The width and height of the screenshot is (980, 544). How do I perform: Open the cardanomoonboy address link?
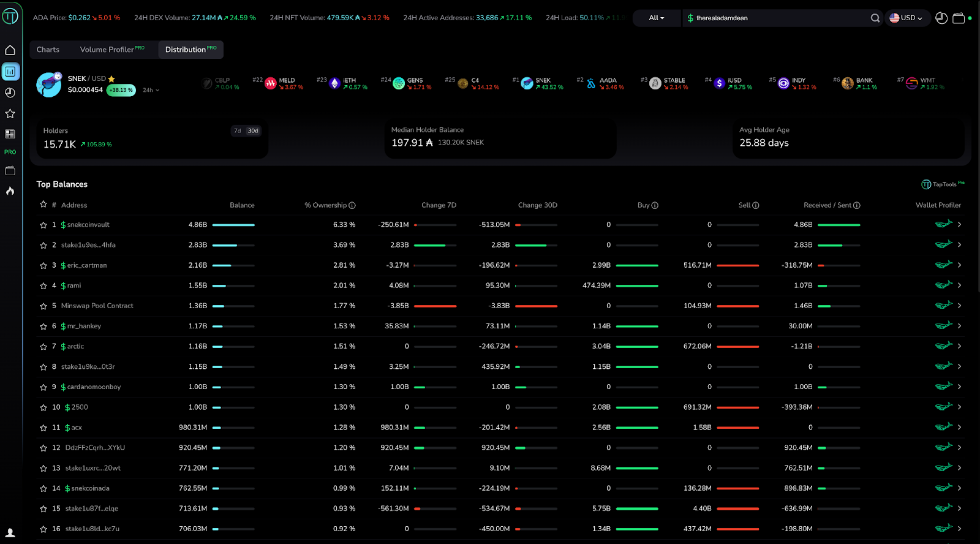91,387
